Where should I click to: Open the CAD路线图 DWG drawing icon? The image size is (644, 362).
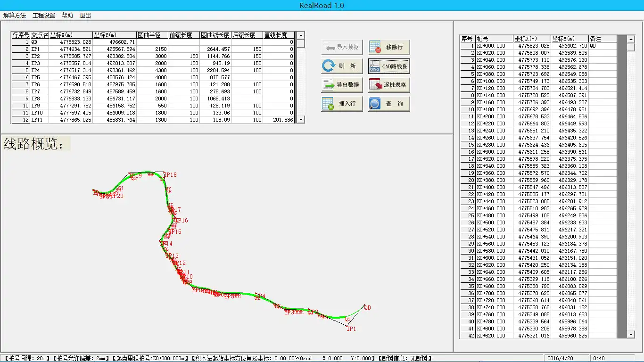pos(375,66)
